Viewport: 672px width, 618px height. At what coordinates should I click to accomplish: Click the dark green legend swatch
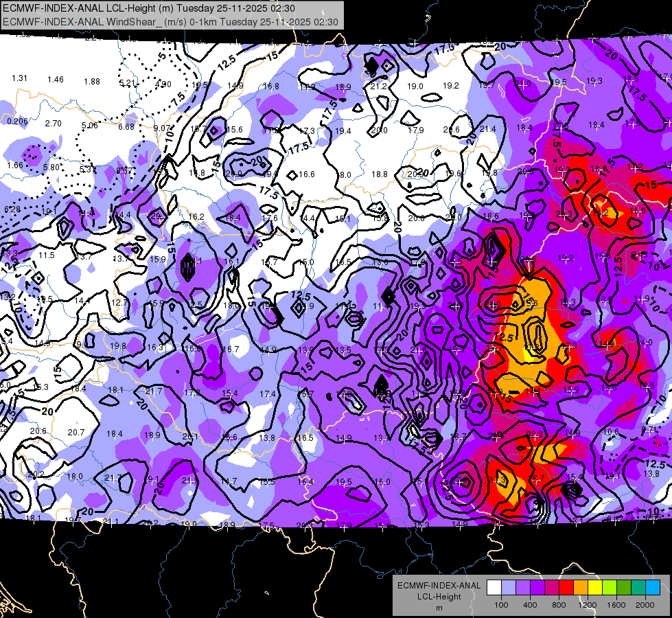point(624,587)
